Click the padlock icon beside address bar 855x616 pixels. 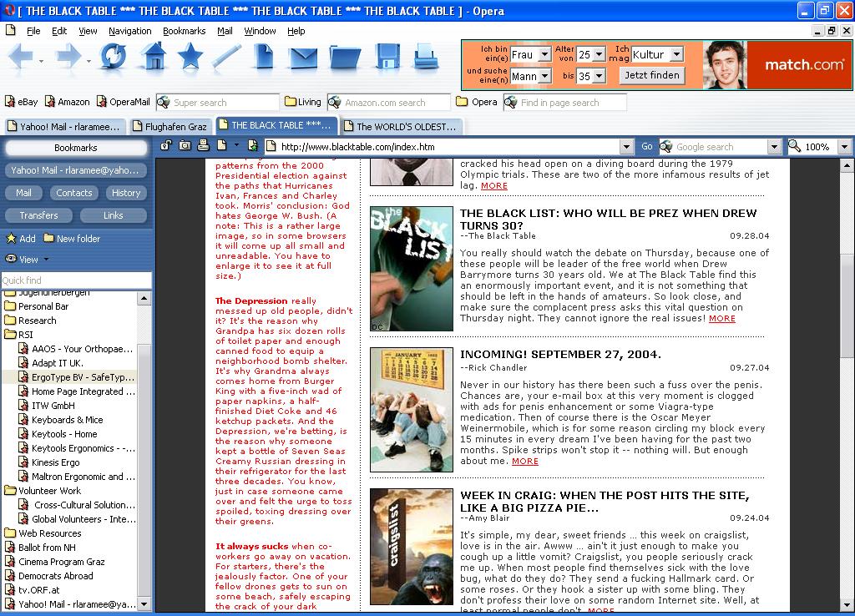pyautogui.click(x=166, y=145)
